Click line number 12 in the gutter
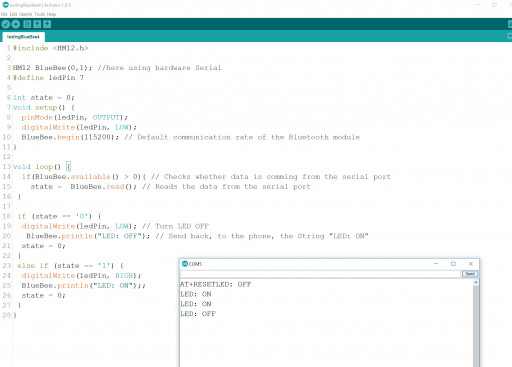 click(x=7, y=157)
